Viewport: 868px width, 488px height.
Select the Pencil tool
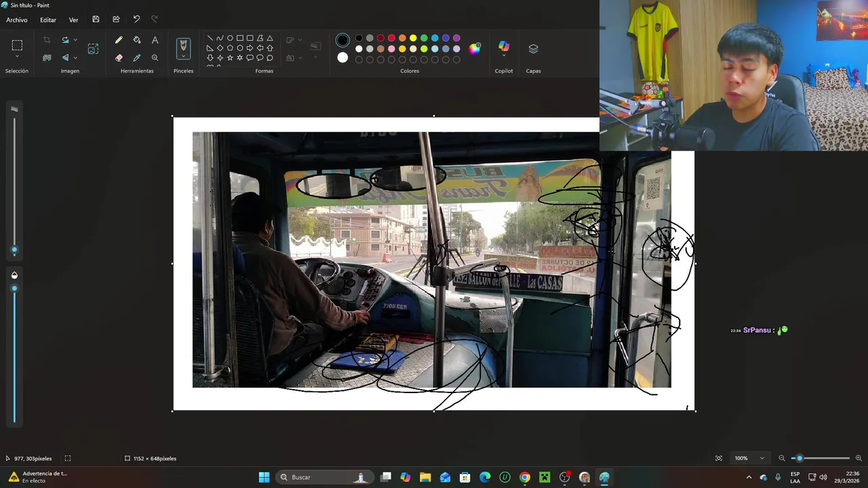pos(119,40)
